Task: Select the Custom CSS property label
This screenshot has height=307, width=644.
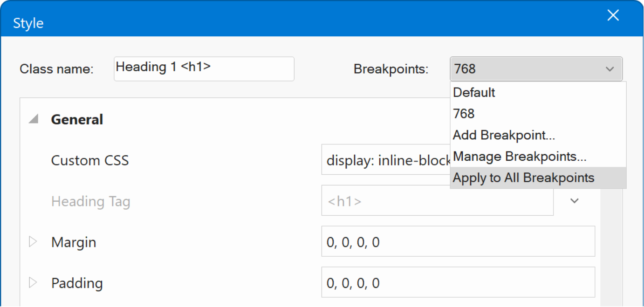Action: (89, 161)
